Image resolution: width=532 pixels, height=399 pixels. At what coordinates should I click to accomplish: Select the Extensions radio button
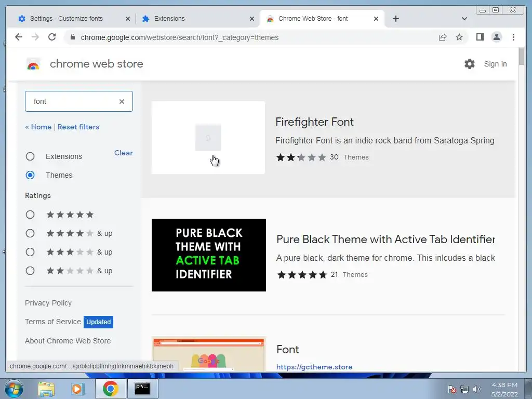[x=30, y=156]
